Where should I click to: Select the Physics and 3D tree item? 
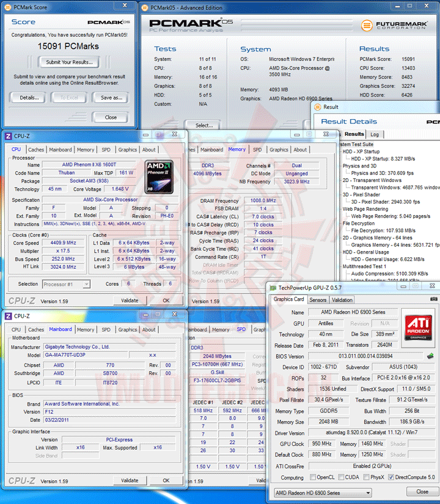tap(359, 166)
